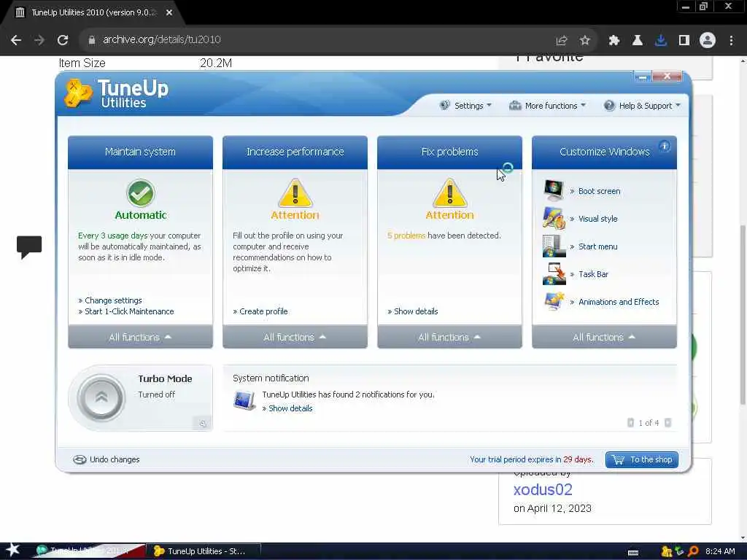Open the taskbar start star button

point(13,550)
